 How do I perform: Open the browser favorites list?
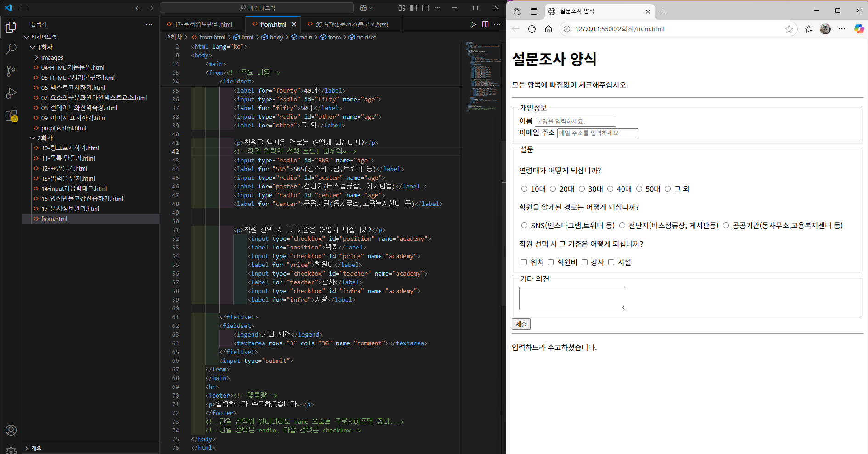(809, 29)
